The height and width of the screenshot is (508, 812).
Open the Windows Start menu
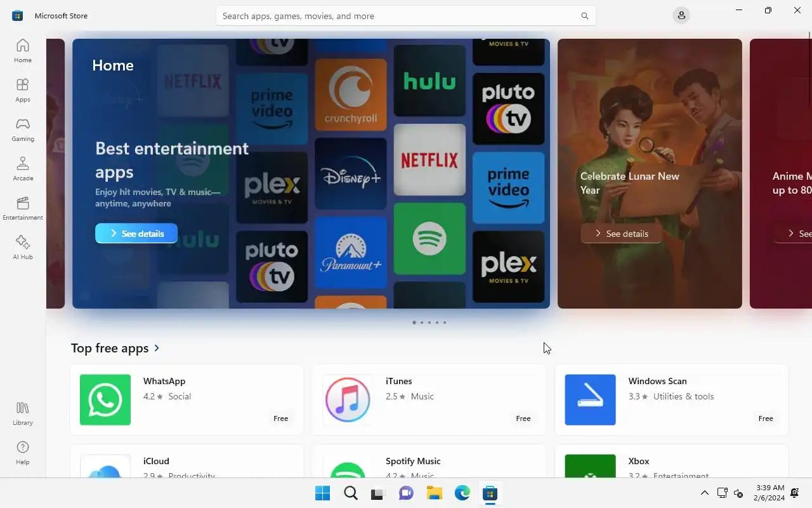[x=322, y=493]
